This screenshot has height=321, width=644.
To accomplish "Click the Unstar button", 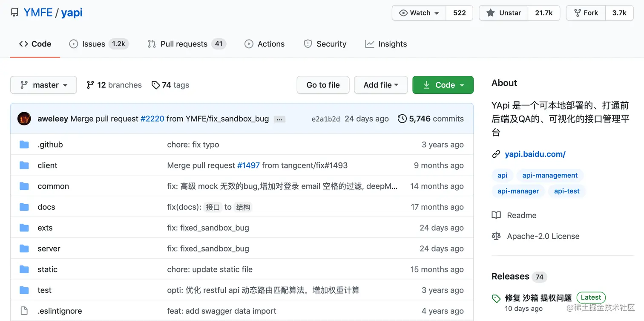I will 504,13.
